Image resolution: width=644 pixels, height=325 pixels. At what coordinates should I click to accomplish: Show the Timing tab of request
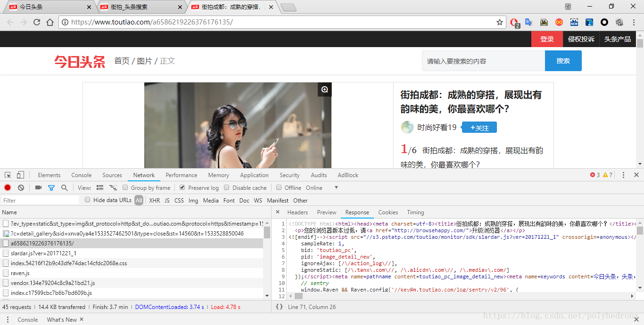coord(415,212)
